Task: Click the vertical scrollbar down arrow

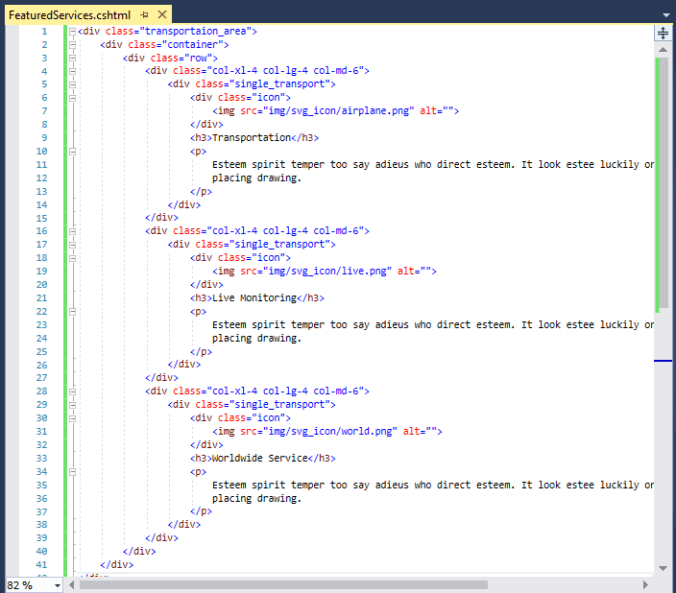Action: (661, 569)
